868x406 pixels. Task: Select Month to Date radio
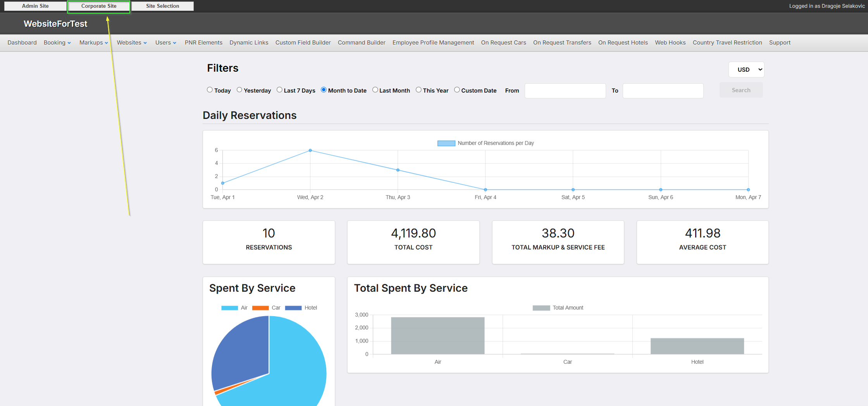324,90
